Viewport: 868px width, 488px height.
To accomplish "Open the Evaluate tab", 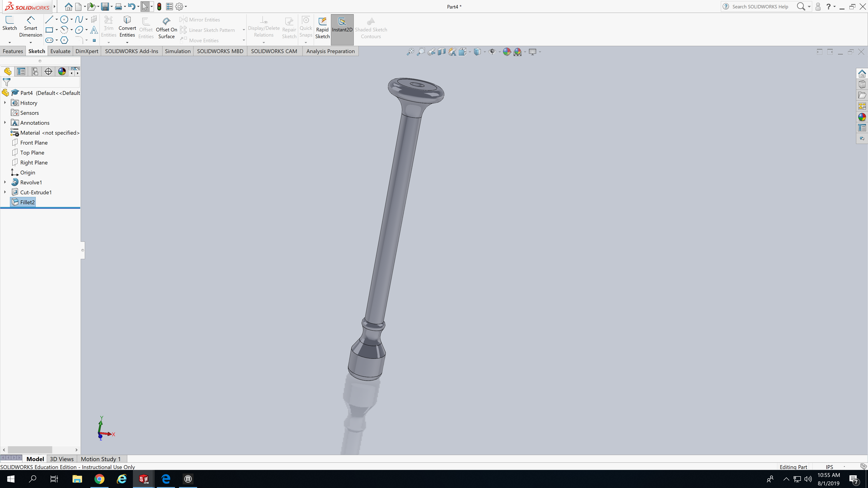I will pyautogui.click(x=60, y=51).
